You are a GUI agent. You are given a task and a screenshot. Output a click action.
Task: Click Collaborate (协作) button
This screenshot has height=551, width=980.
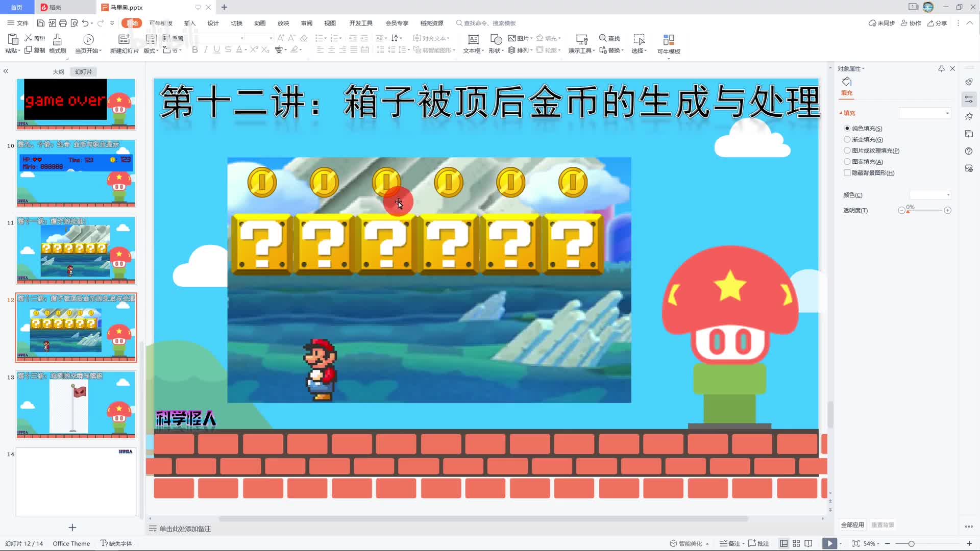pyautogui.click(x=911, y=23)
